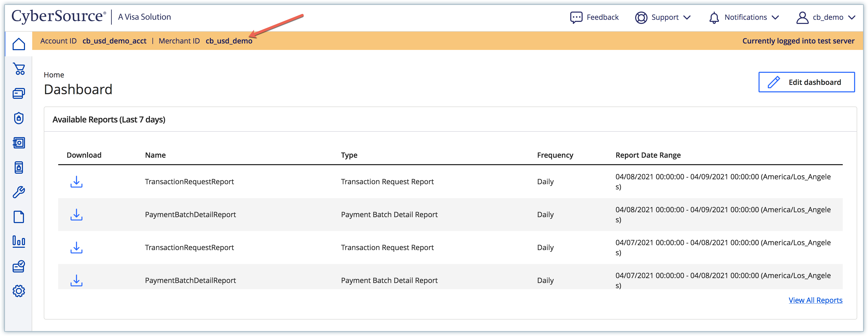Open the View All Reports link
Image resolution: width=868 pixels, height=336 pixels.
pos(815,300)
